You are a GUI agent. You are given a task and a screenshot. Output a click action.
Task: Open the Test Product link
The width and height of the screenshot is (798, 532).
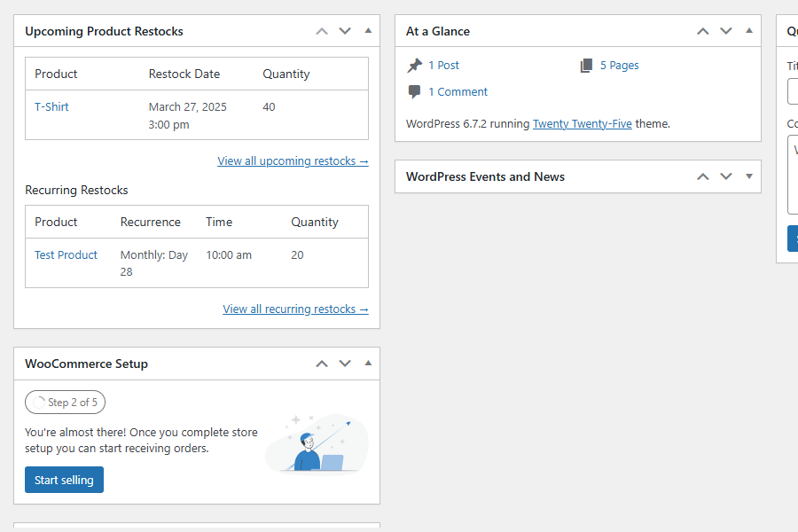pyautogui.click(x=66, y=255)
